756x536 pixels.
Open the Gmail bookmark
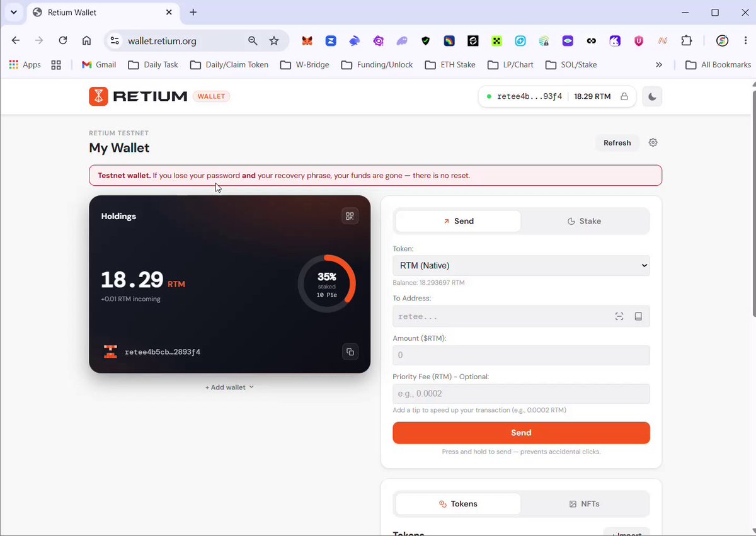pyautogui.click(x=99, y=64)
